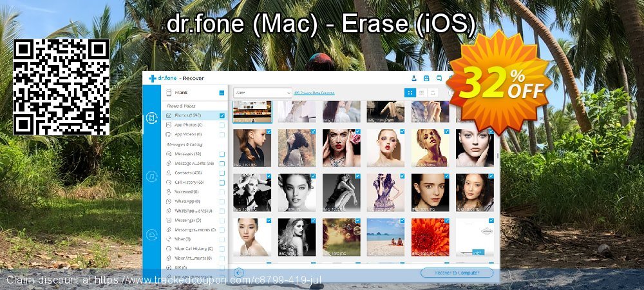644x290 pixels.
Task: Toggle the select-all checkbox next to Frank
Action: [x=222, y=93]
